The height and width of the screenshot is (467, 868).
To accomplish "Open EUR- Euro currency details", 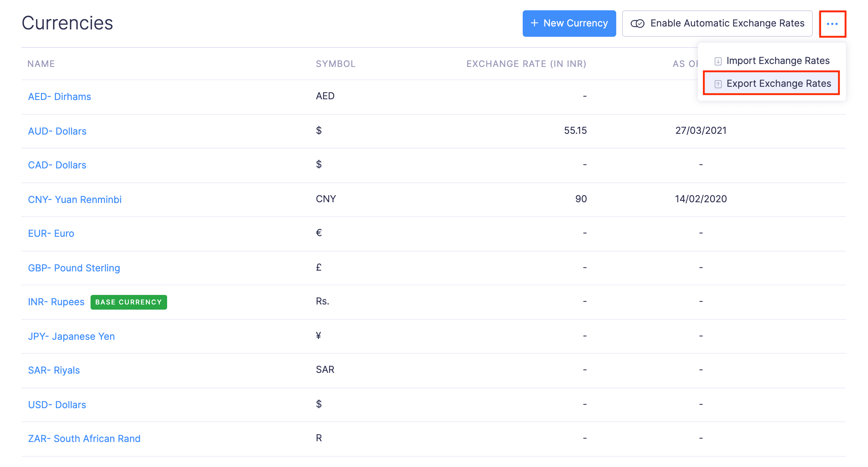I will click(x=51, y=233).
